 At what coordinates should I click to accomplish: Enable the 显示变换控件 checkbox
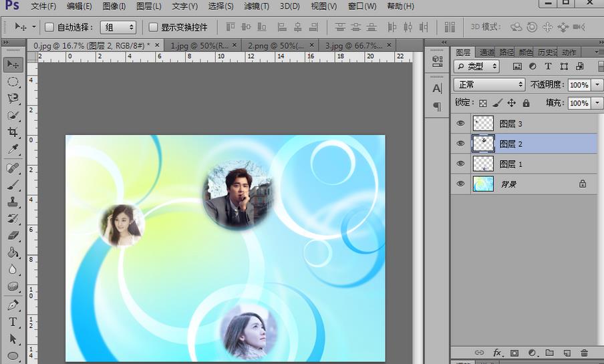coord(153,27)
